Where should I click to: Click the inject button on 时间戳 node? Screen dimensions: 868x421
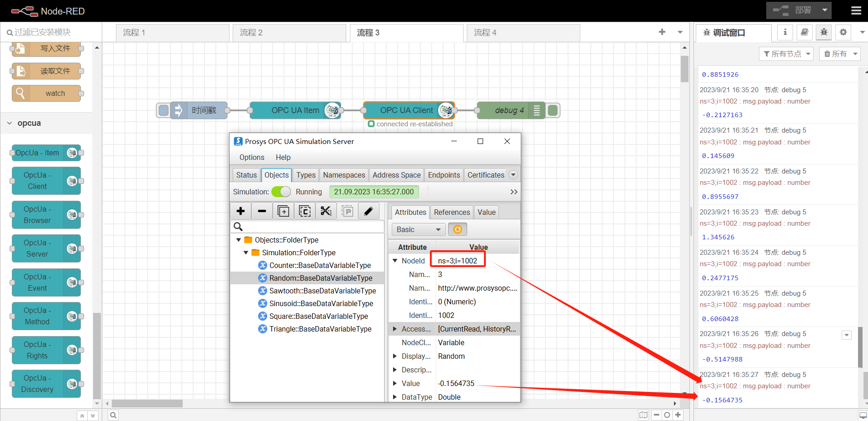coord(164,110)
